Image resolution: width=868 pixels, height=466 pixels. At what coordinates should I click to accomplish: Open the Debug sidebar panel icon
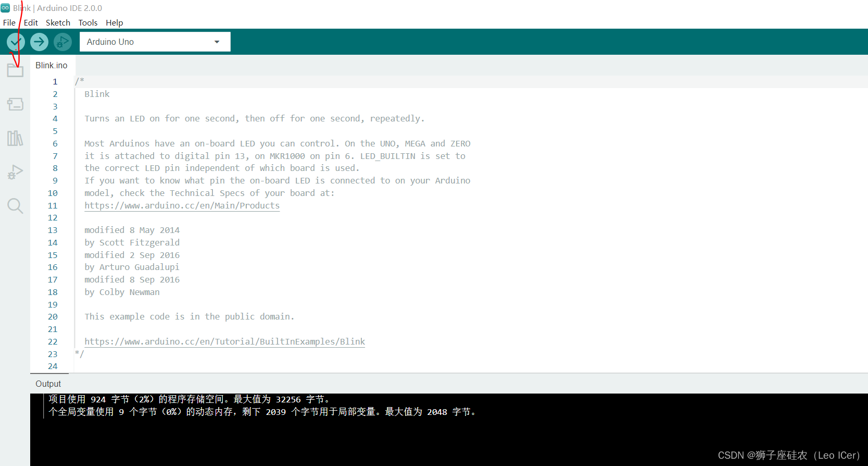click(x=15, y=172)
